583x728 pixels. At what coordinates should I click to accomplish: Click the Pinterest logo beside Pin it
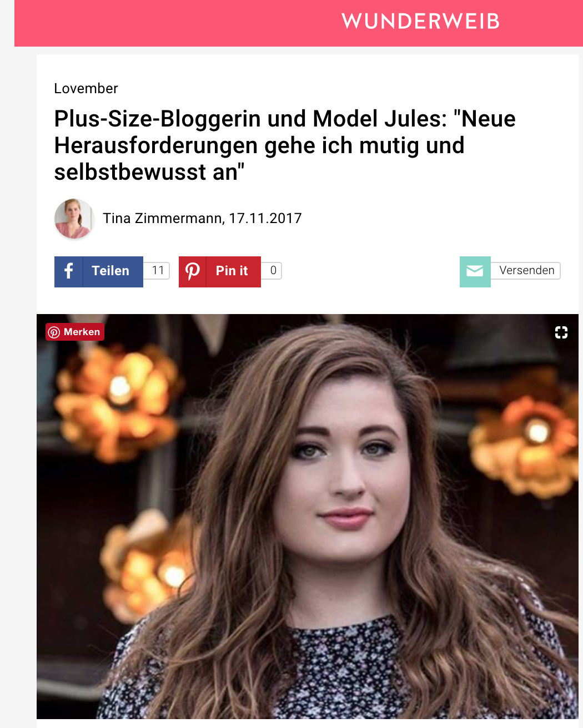point(193,271)
